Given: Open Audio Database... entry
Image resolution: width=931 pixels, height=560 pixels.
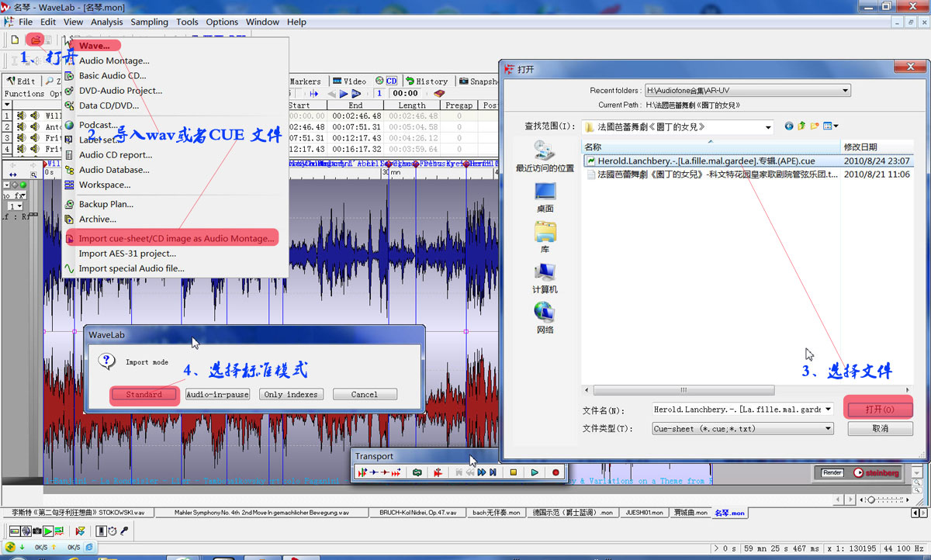Looking at the screenshot, I should [114, 170].
